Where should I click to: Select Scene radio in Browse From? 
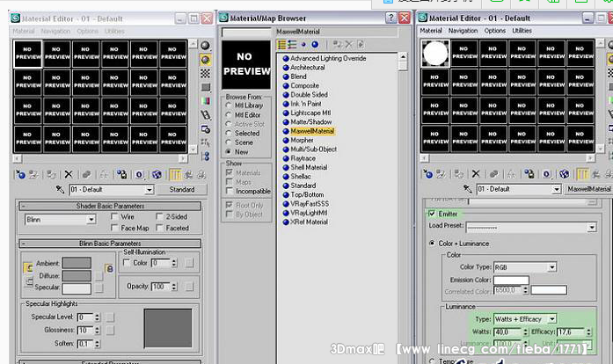pos(229,142)
